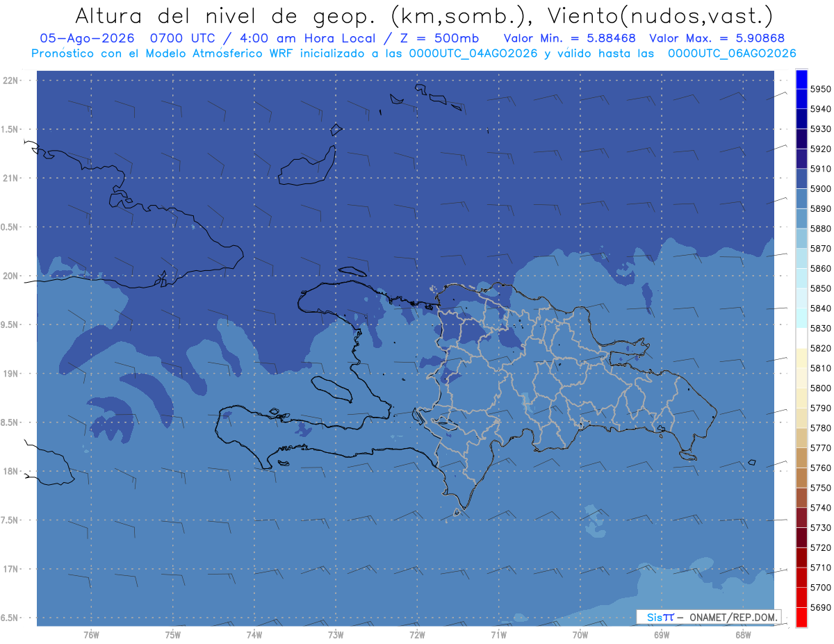Viewport: 834px width, 644px height.
Task: Click the '76W' longitude axis label
Action: pos(91,634)
